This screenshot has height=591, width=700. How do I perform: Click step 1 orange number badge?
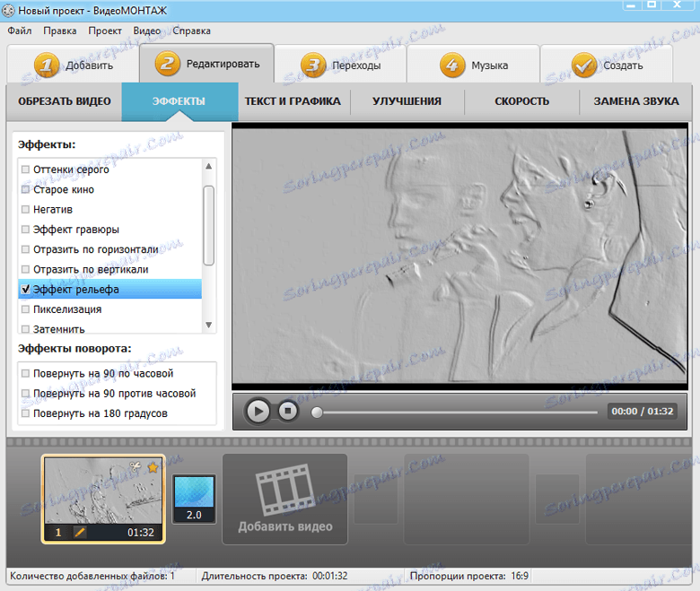point(47,65)
